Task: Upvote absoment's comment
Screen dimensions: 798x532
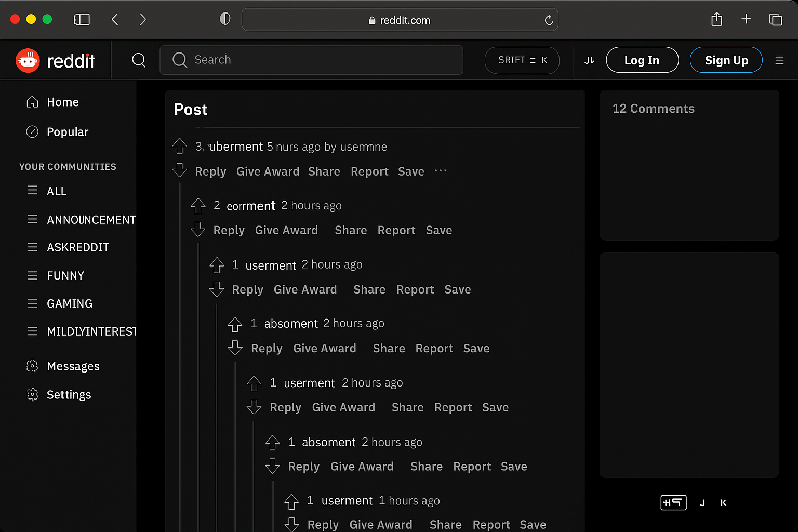Action: pos(235,324)
